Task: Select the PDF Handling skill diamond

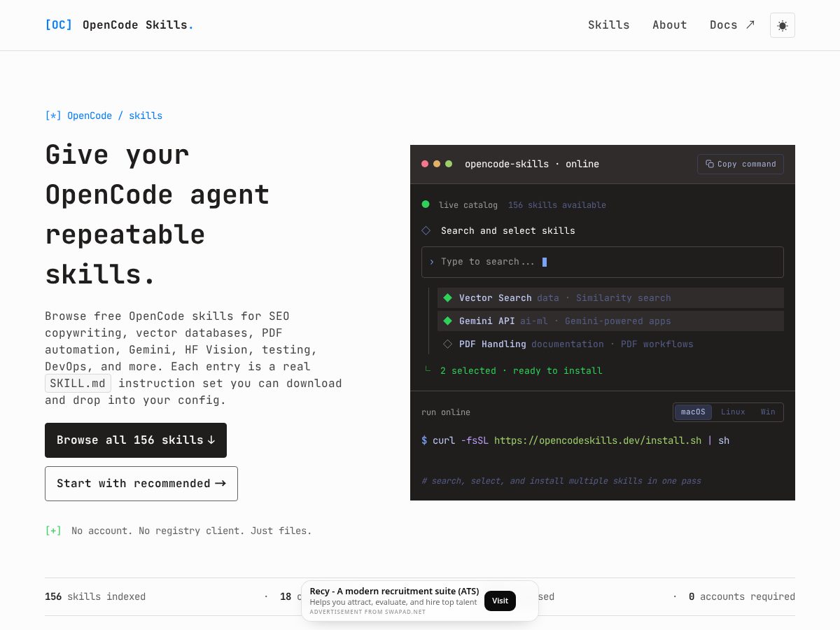Action: point(448,344)
